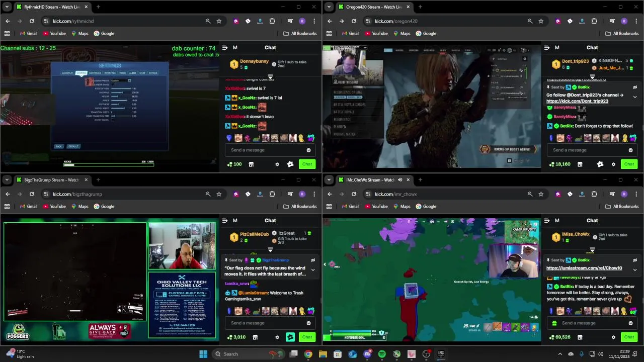The width and height of the screenshot is (644, 362).
Task: Collapse leaderboard arrow in iMr_ChoWx chat
Action: coord(592,250)
